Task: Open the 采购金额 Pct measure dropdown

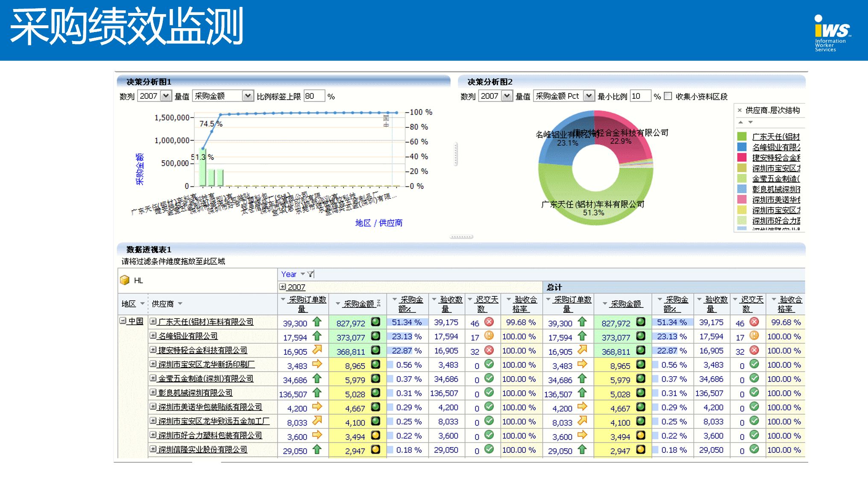Action: [x=589, y=96]
